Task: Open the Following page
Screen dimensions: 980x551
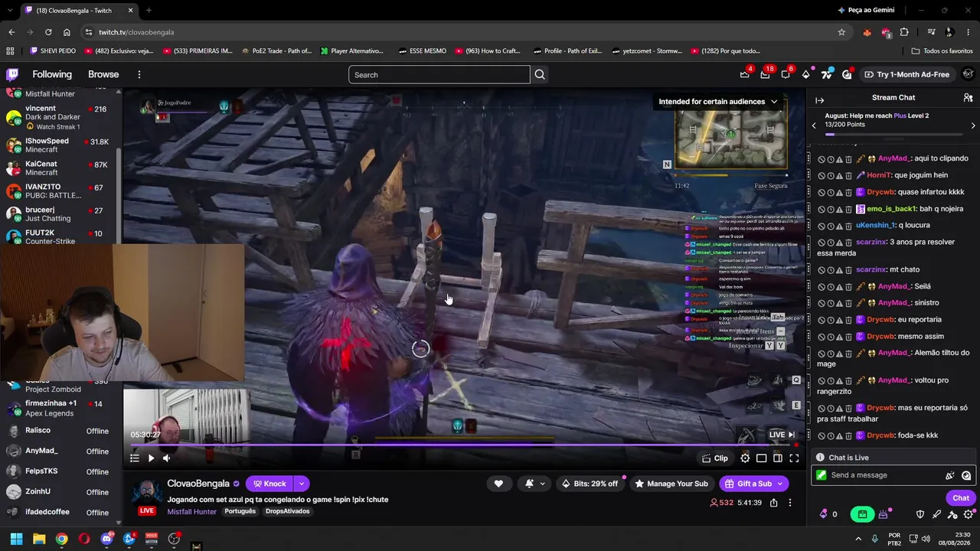Action: click(x=52, y=74)
